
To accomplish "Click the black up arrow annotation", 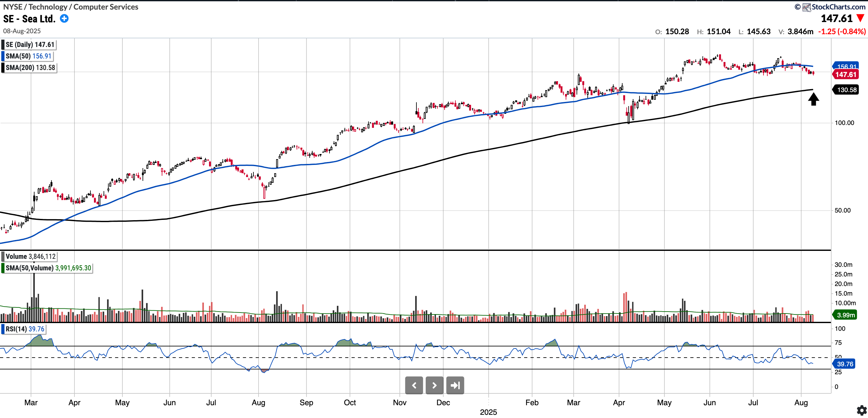I will [813, 99].
